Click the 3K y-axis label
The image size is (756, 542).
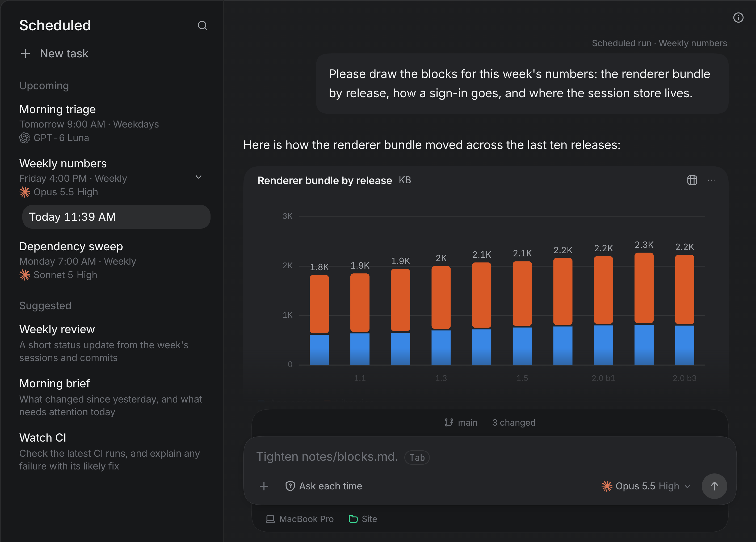click(x=287, y=216)
